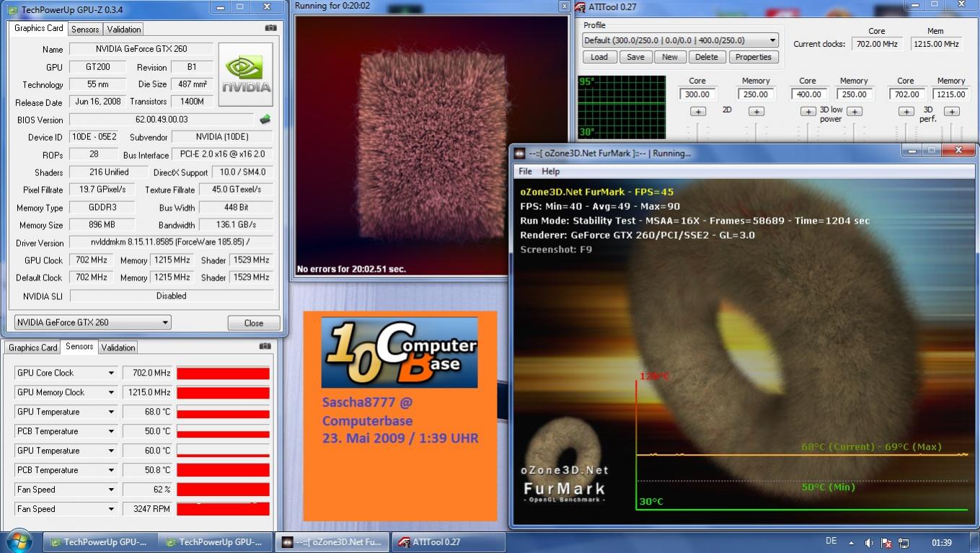This screenshot has width=980, height=553.
Task: Open GPU Core Clock sensor dropdown
Action: tap(111, 373)
